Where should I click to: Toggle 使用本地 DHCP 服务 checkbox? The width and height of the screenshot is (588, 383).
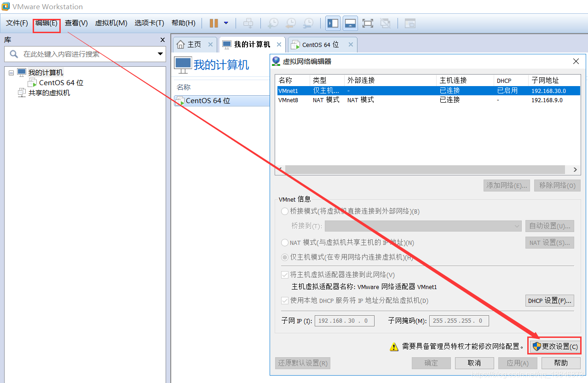tap(285, 301)
